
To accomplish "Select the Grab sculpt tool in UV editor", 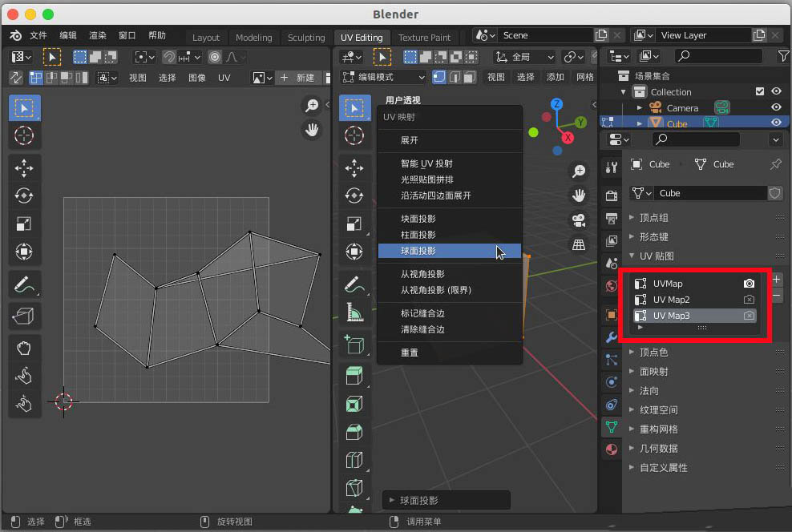I will [24, 349].
